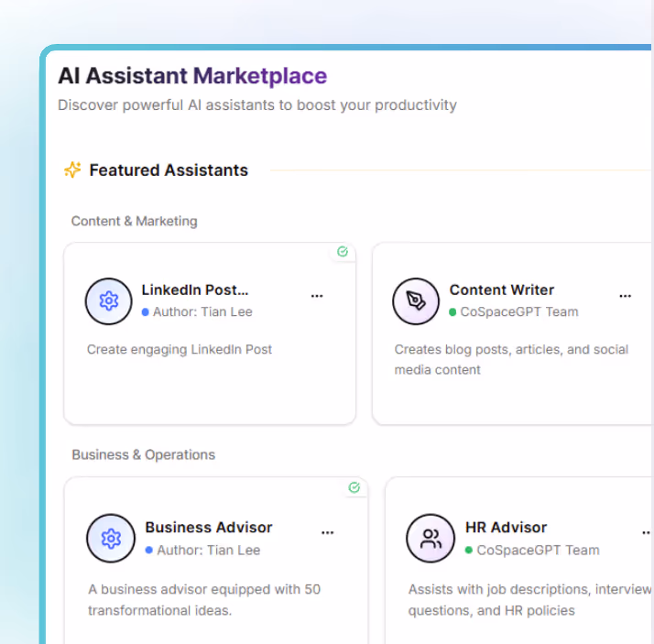Viewport: 654px width, 644px height.
Task: Click the Content Writer pen avatar icon
Action: pyautogui.click(x=416, y=301)
